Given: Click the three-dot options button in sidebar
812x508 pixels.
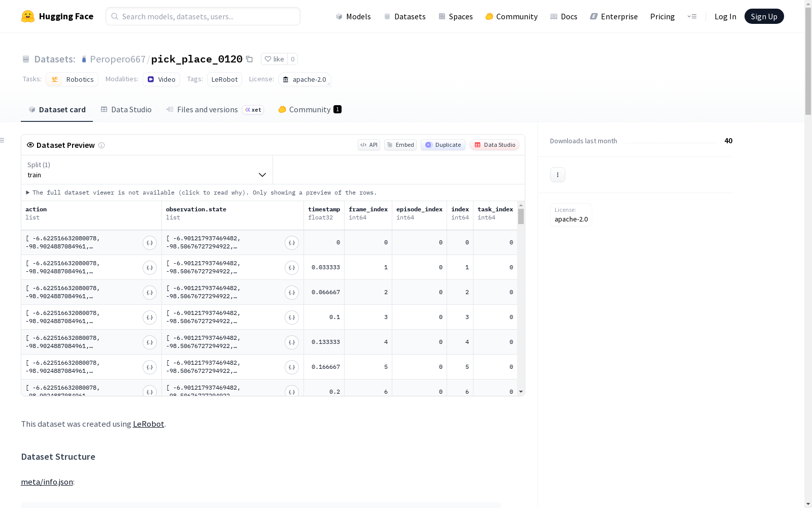Looking at the screenshot, I should [x=558, y=175].
